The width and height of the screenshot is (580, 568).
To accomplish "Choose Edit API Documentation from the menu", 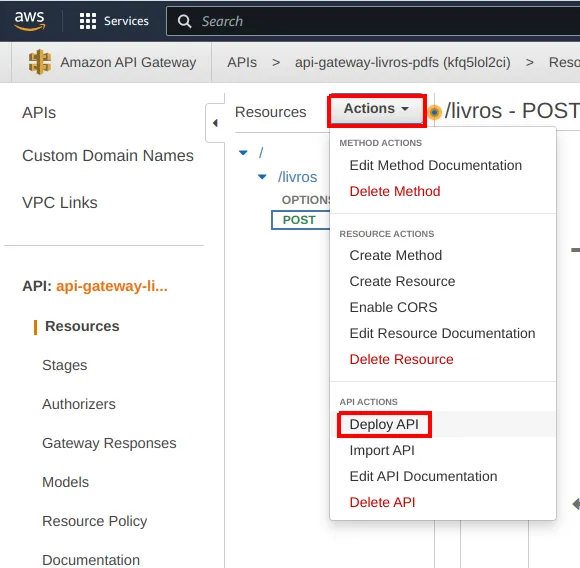I will [x=423, y=476].
